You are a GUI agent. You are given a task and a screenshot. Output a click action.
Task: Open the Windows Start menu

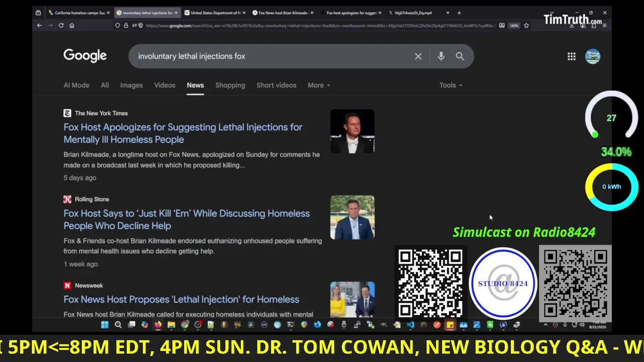105,325
